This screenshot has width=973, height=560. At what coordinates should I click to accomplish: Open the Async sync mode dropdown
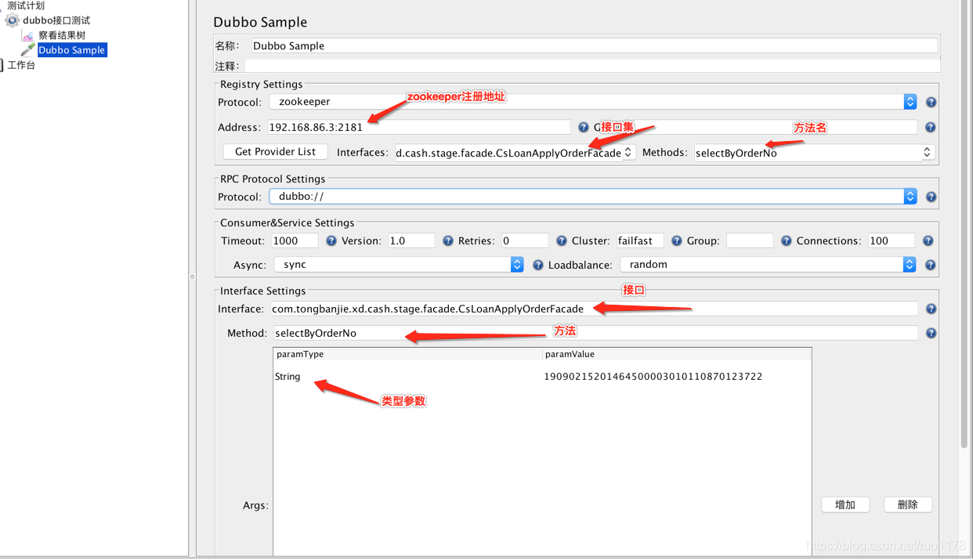pos(516,265)
